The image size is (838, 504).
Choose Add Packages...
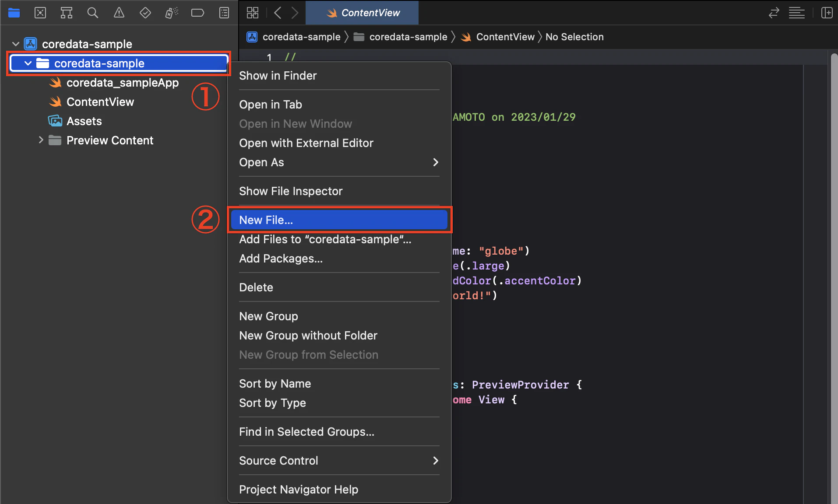[339, 259]
